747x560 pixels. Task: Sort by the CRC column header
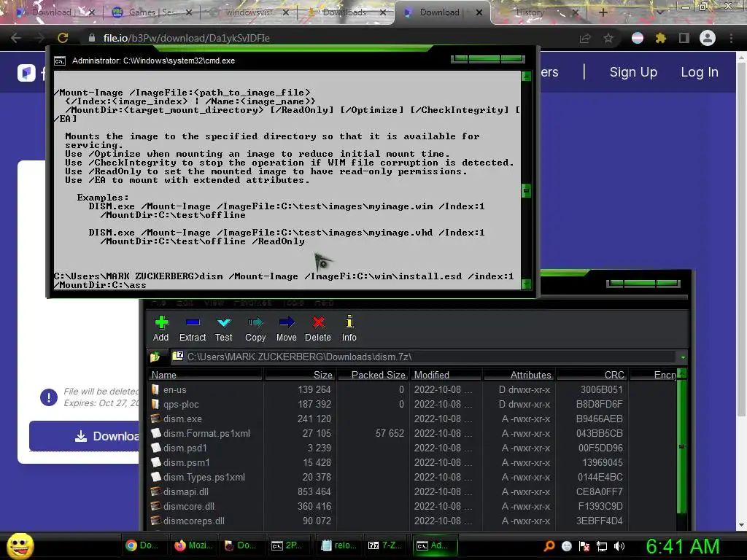pos(592,376)
